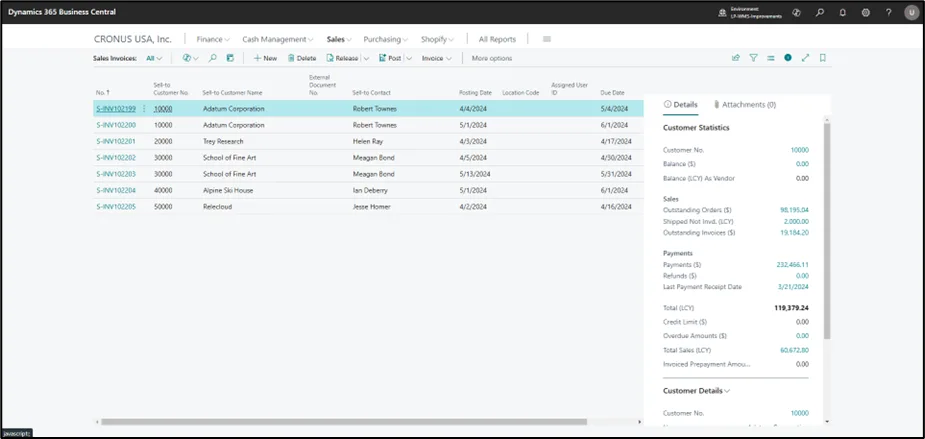The width and height of the screenshot is (925, 439).
Task: Click the Share icon
Action: pyautogui.click(x=736, y=58)
